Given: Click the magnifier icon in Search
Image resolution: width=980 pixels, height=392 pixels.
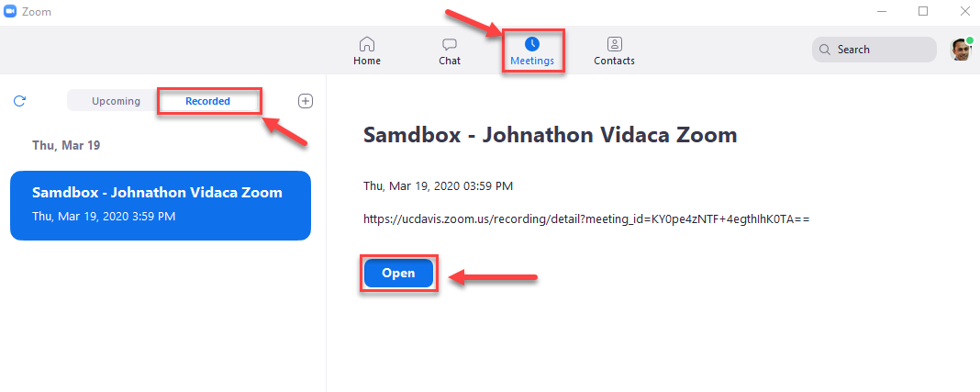Looking at the screenshot, I should point(825,50).
